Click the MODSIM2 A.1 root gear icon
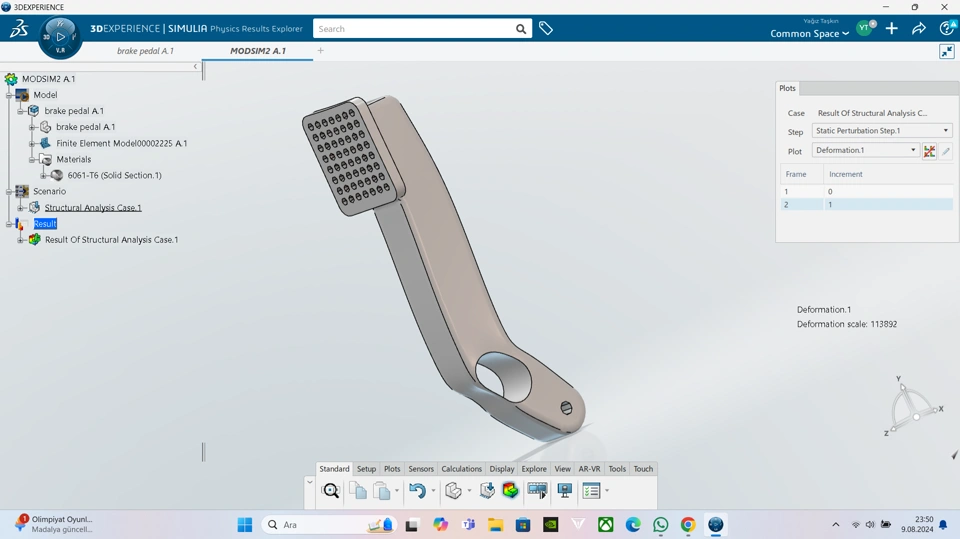960x539 pixels. [11, 79]
